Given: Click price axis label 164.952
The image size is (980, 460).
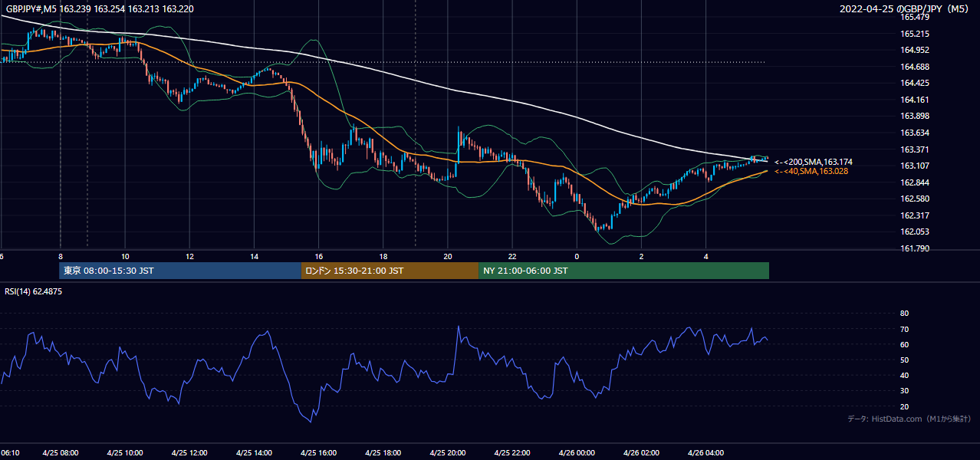Looking at the screenshot, I should 915,50.
